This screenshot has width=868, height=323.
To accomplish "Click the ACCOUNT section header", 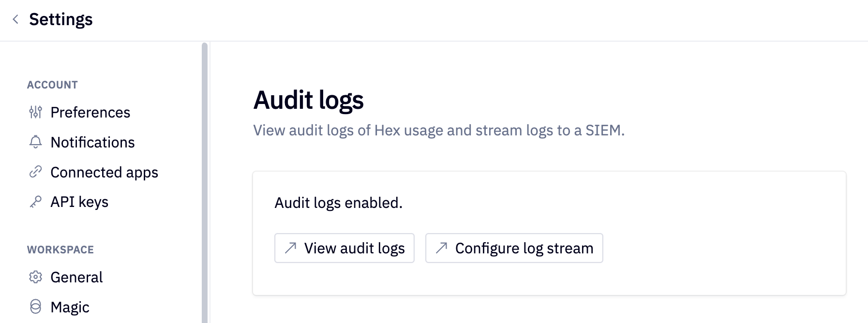I will [x=52, y=85].
